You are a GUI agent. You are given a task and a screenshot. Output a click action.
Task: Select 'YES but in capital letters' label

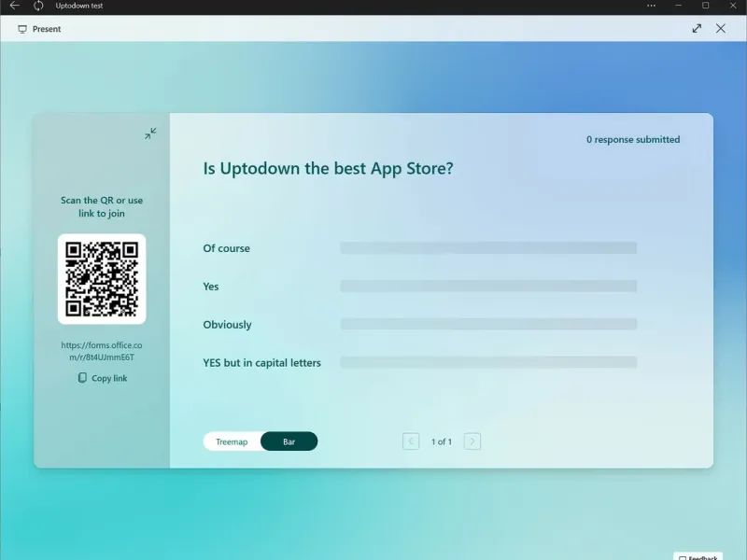pyautogui.click(x=262, y=363)
